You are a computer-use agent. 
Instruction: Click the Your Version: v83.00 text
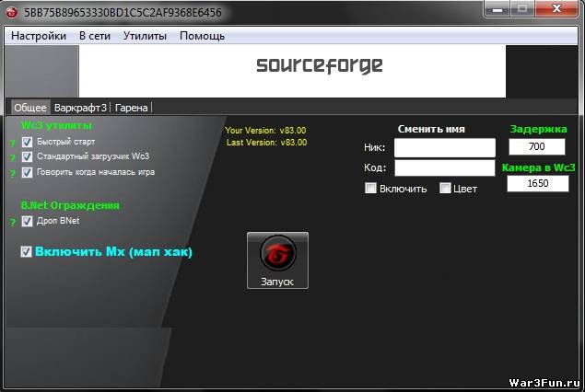click(x=265, y=131)
